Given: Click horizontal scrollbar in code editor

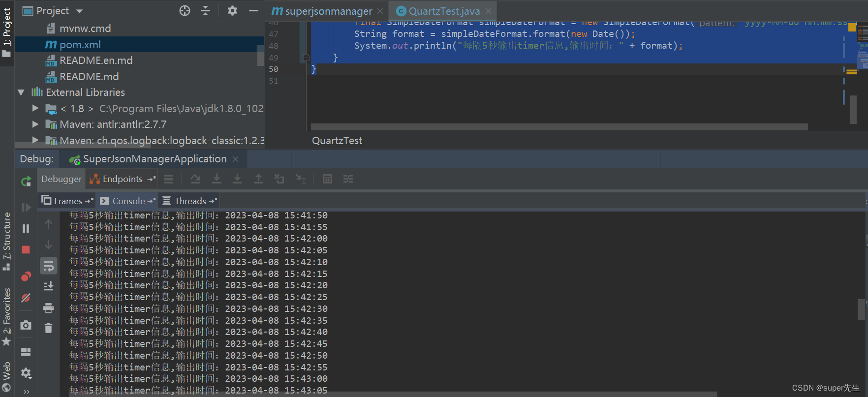Looking at the screenshot, I should coord(559,127).
